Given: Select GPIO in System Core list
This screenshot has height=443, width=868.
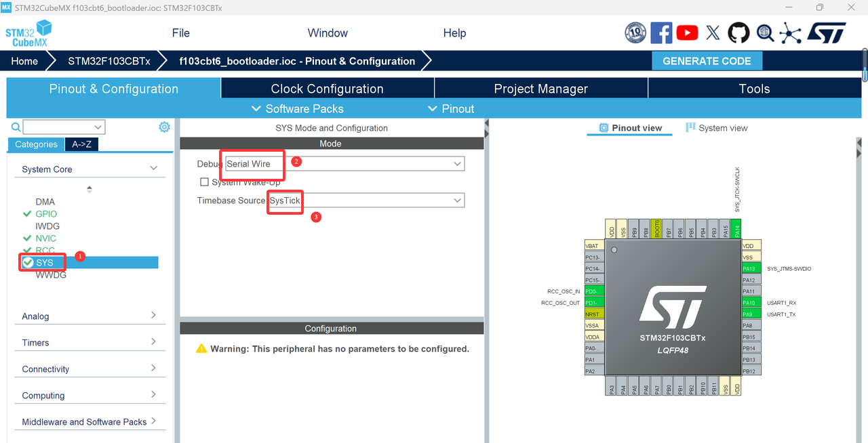Looking at the screenshot, I should [x=46, y=214].
